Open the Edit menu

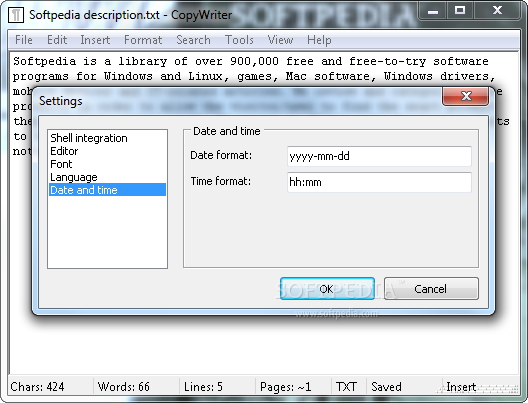[x=57, y=40]
